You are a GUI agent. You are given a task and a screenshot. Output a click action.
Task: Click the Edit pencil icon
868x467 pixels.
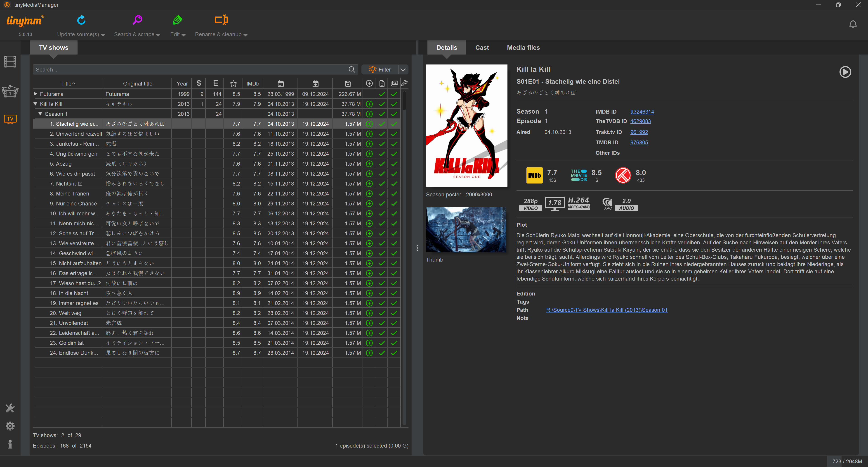coord(178,20)
